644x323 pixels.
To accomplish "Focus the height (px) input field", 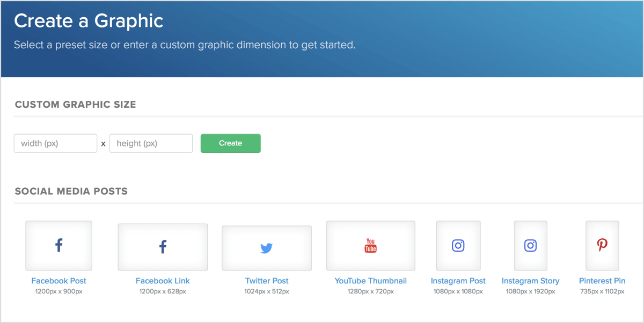I will click(x=151, y=143).
